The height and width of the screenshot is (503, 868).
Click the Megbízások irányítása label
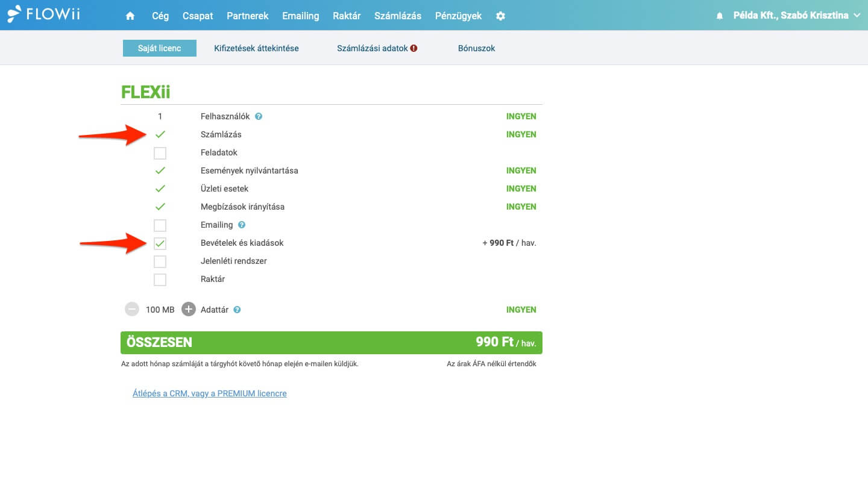243,207
